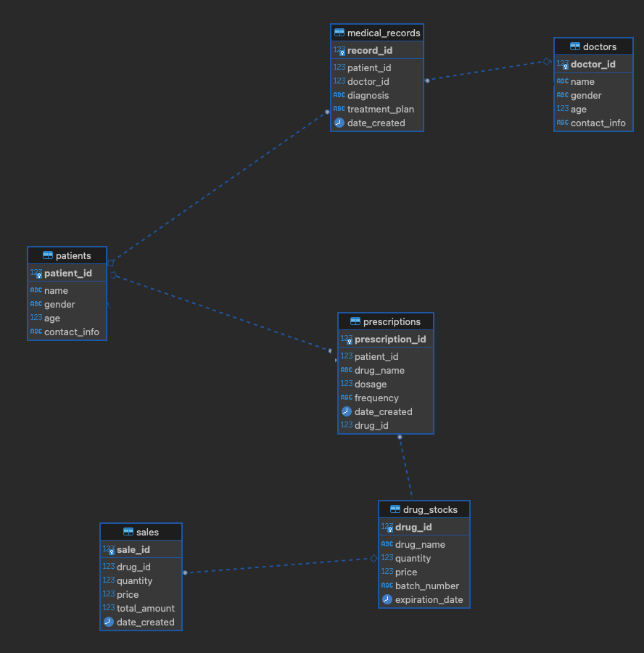The width and height of the screenshot is (644, 653).
Task: Click the ABC type icon next to batch_number
Action: (387, 586)
